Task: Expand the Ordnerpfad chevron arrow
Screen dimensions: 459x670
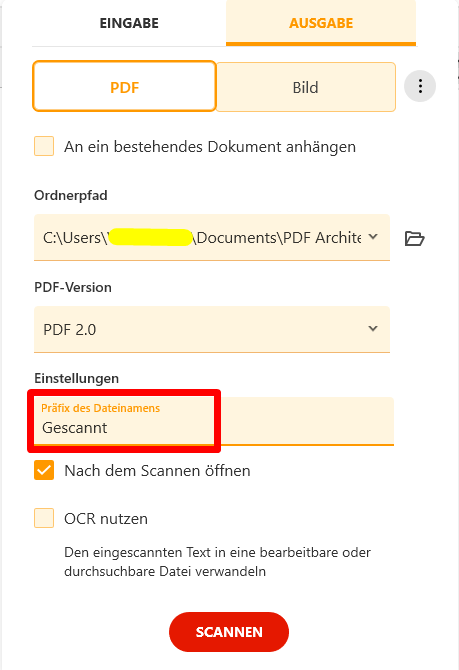Action: 373,236
